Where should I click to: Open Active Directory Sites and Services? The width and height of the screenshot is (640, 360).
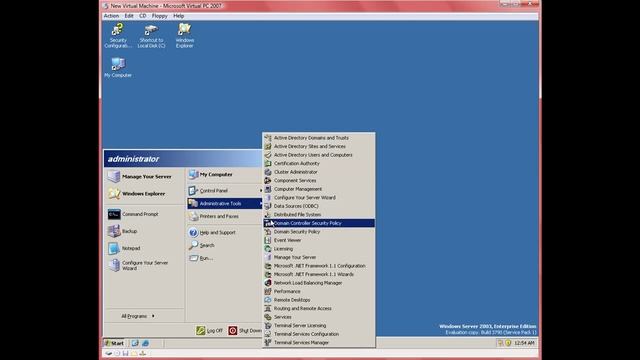click(x=319, y=146)
